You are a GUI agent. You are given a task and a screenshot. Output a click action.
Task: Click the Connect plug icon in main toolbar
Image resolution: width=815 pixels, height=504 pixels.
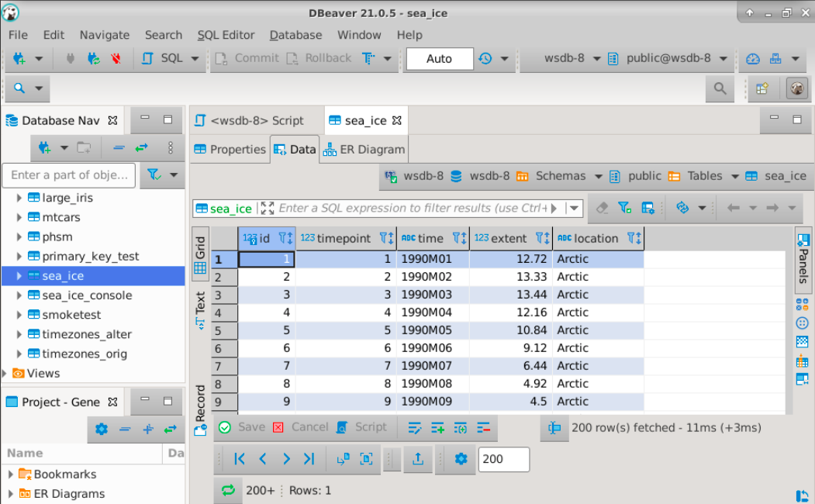pyautogui.click(x=70, y=59)
